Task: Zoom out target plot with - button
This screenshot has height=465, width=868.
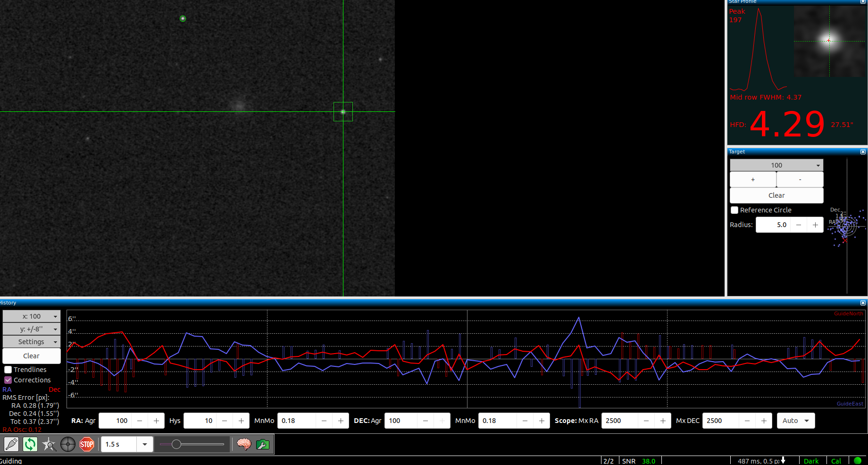Action: pos(800,179)
